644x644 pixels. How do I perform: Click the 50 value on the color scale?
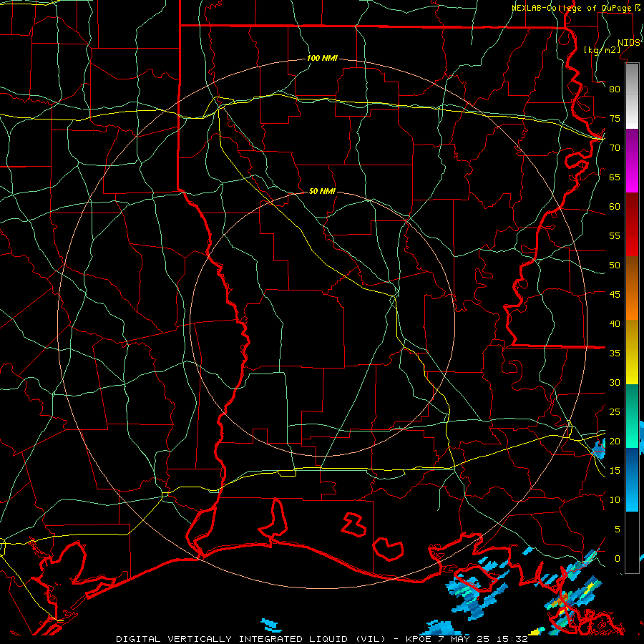pyautogui.click(x=615, y=265)
